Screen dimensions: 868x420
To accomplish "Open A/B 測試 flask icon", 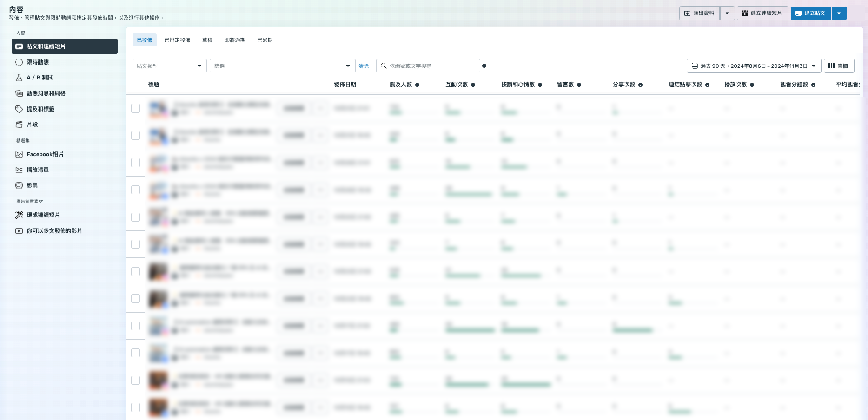I will pos(19,78).
